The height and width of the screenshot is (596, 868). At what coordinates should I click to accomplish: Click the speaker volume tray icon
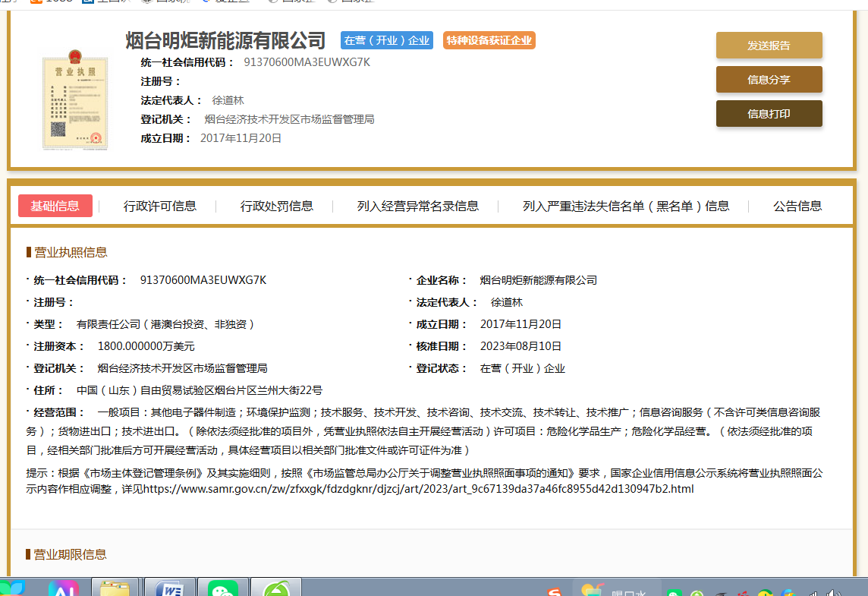(x=834, y=592)
